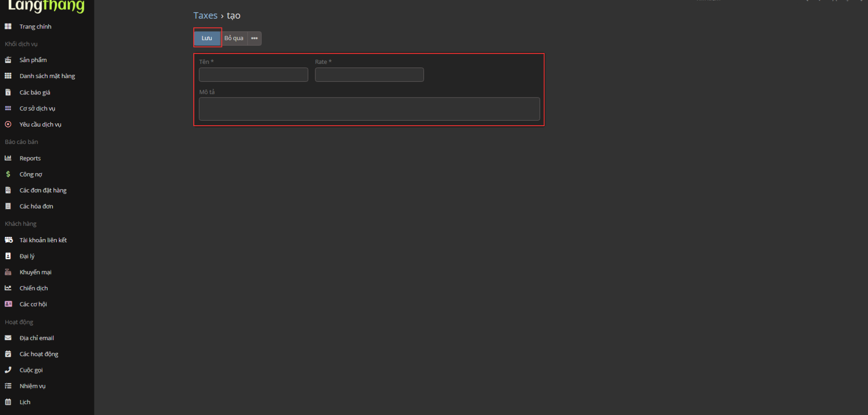Click the Tên input field
This screenshot has height=415, width=868.
253,74
